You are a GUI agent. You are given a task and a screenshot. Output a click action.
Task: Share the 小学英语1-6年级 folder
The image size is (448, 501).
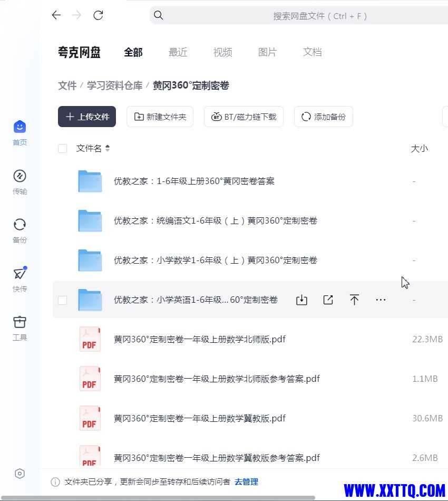(328, 300)
